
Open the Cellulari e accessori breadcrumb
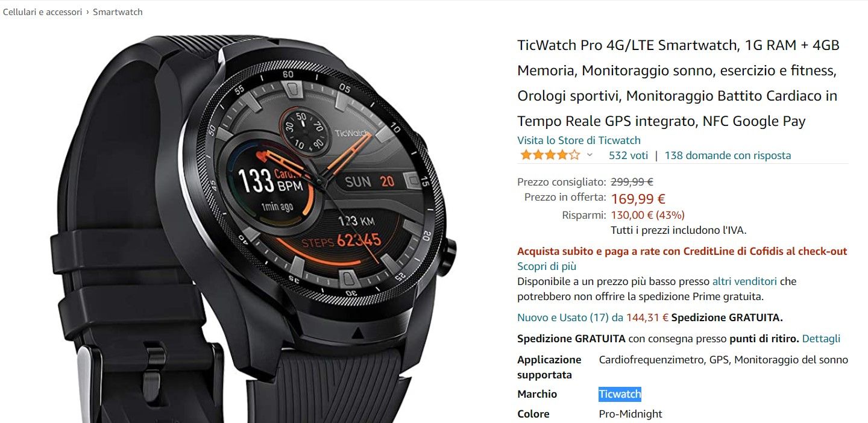click(42, 12)
